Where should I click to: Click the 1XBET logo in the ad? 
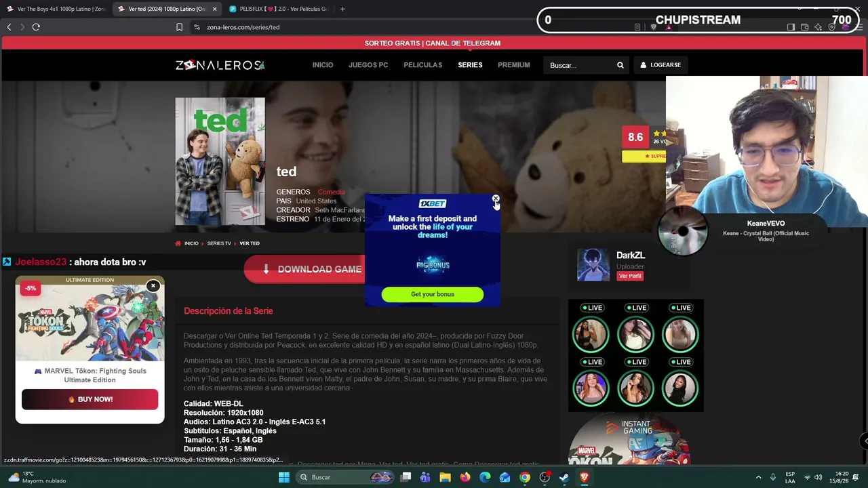[x=433, y=203]
